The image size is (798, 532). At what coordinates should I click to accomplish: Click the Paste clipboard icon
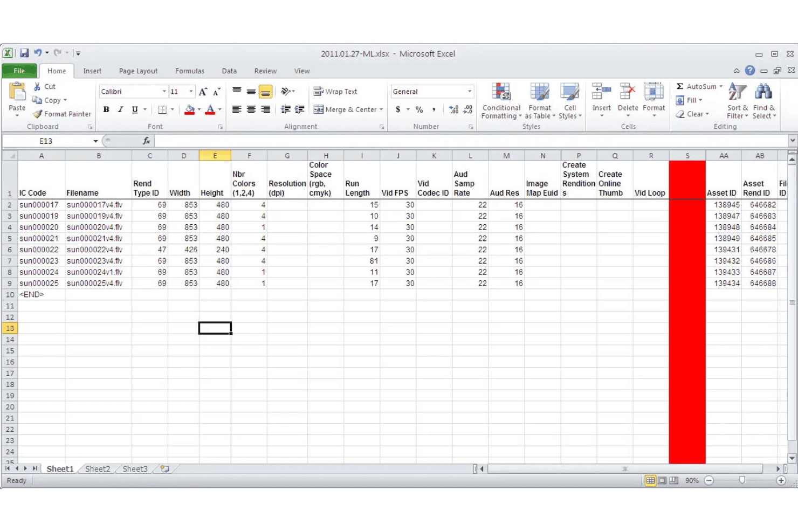click(x=17, y=92)
